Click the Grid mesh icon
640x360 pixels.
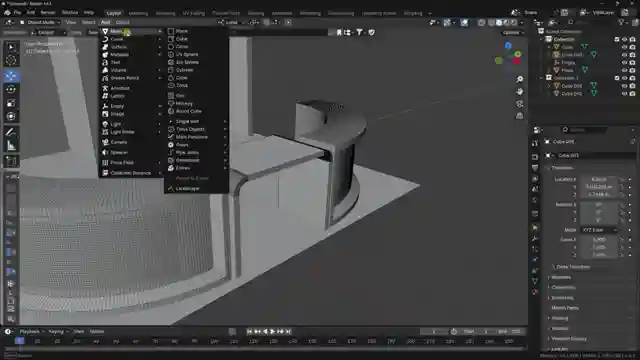tap(171, 96)
